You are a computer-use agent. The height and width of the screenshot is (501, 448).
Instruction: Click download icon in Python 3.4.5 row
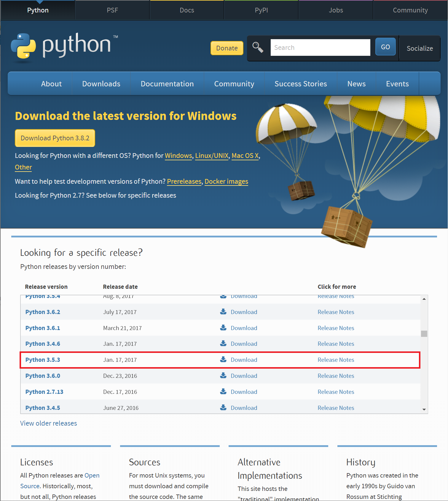tap(223, 408)
